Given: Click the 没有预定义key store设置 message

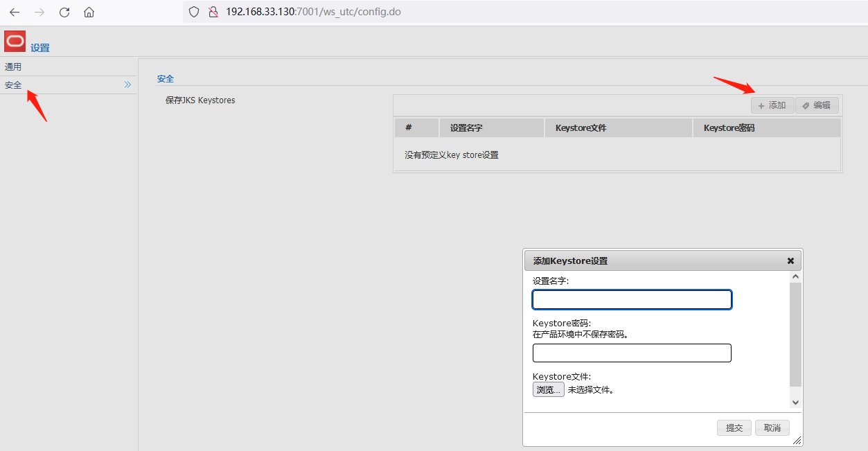Looking at the screenshot, I should [x=452, y=155].
